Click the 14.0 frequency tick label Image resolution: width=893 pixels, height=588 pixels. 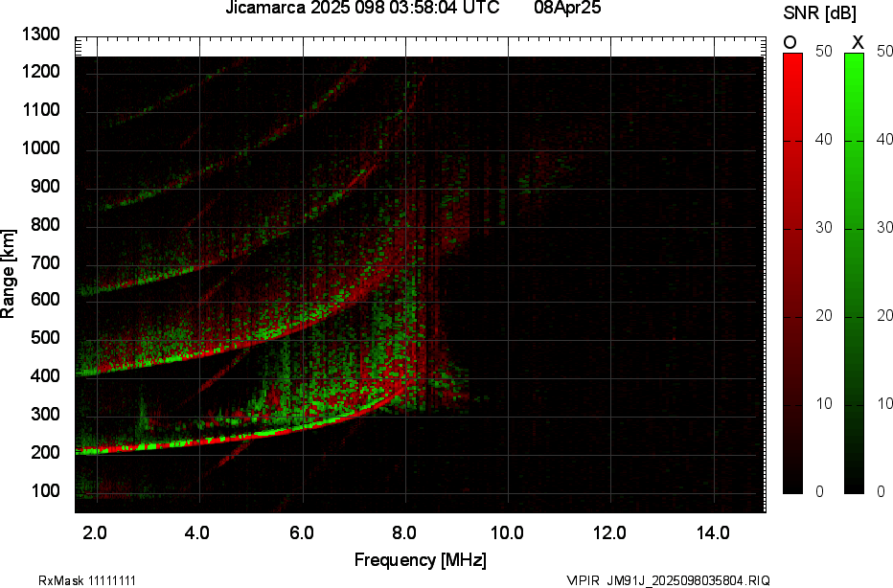tap(713, 533)
